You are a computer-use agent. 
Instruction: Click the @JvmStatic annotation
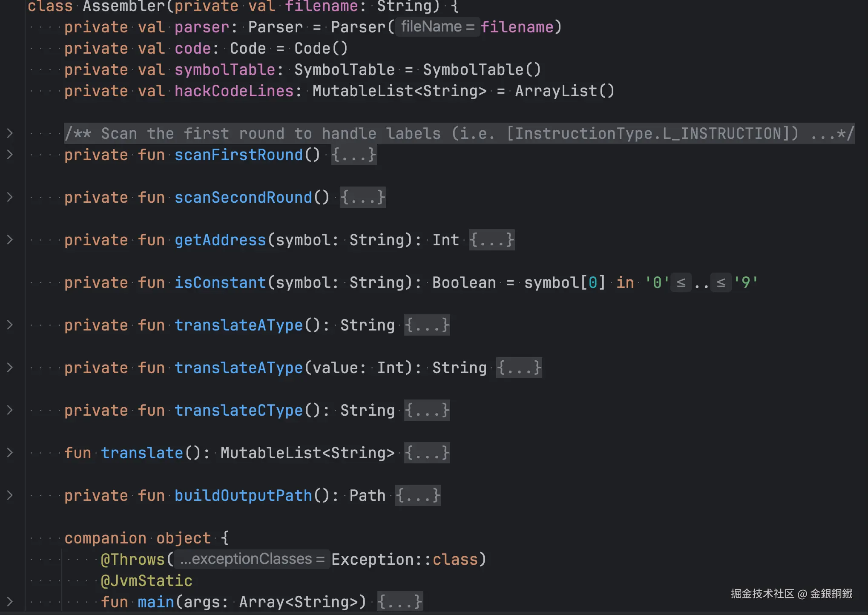[x=147, y=581]
